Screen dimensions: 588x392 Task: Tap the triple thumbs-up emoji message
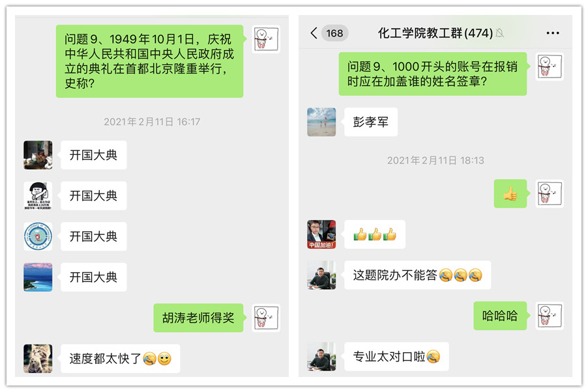[375, 234]
